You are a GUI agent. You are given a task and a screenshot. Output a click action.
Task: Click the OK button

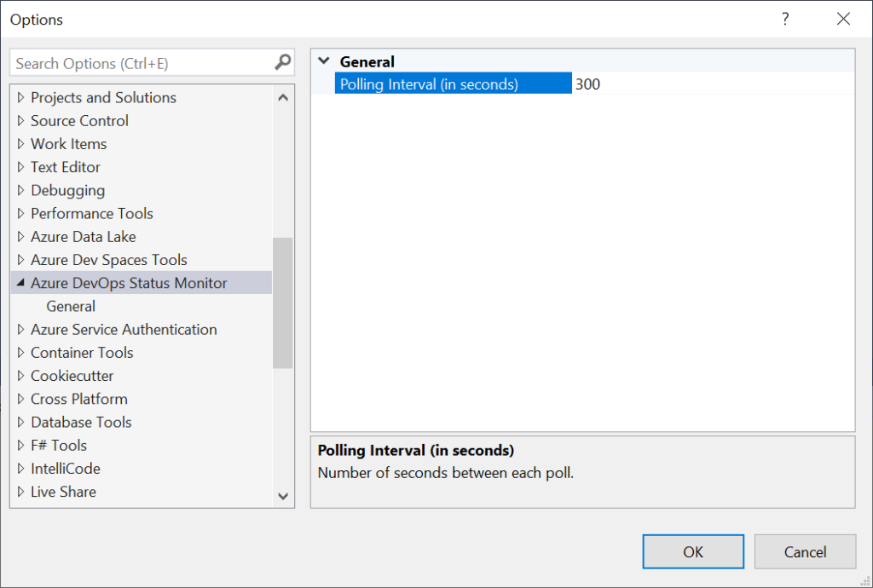[x=692, y=551]
